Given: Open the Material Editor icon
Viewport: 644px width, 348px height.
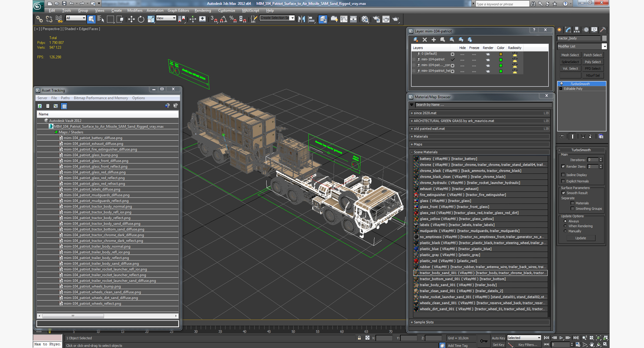Looking at the screenshot, I should coord(365,19).
